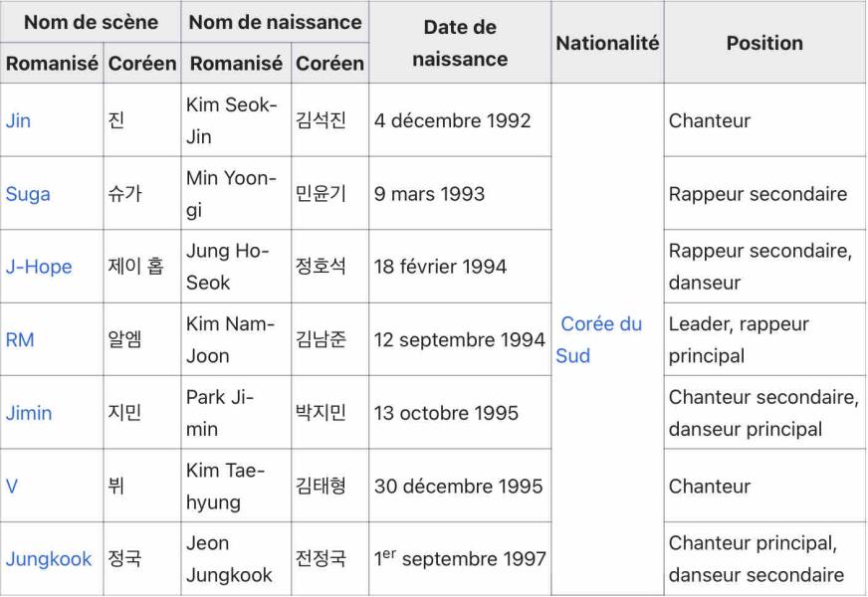Open the Suga link

[28, 194]
